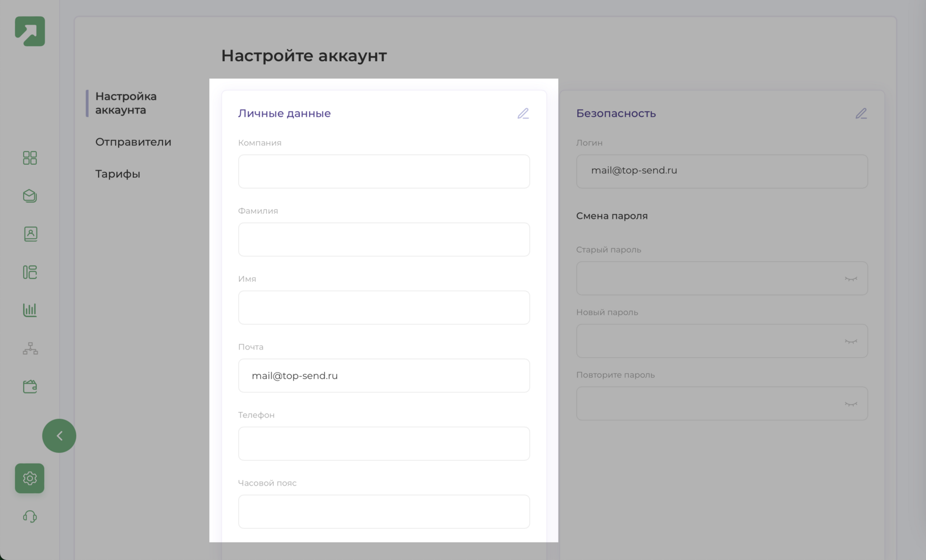Show Повторите пароль with eye icon
This screenshot has height=560, width=926.
[851, 404]
